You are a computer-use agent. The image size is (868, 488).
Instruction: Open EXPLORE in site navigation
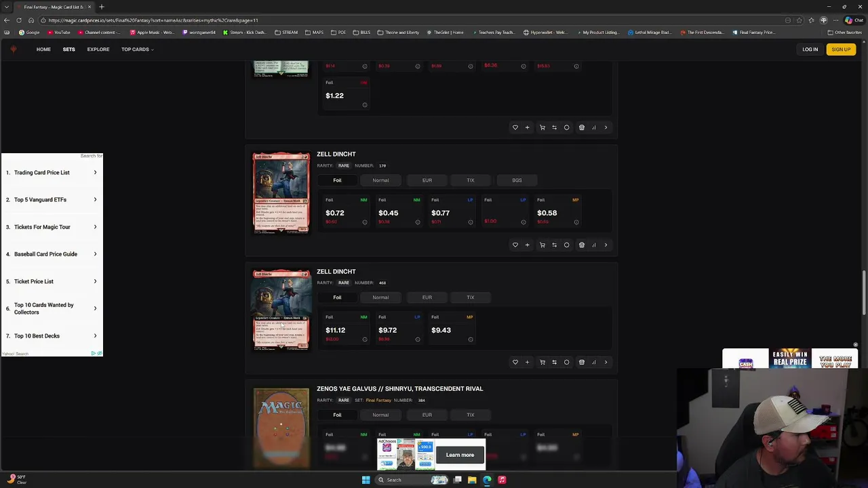98,49
